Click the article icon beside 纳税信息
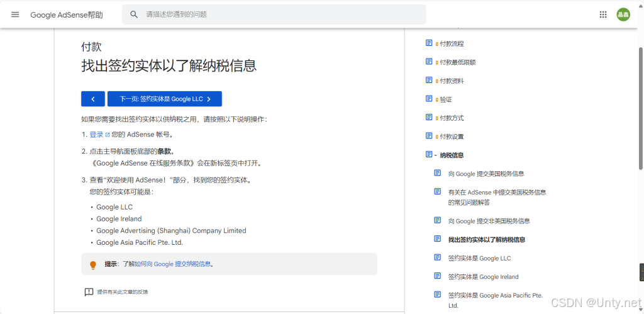Screen dimensions: 644x314 click(x=429, y=154)
